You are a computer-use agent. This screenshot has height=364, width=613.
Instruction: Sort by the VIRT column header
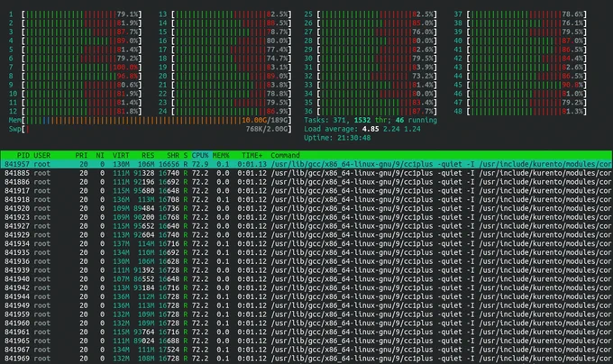[121, 155]
